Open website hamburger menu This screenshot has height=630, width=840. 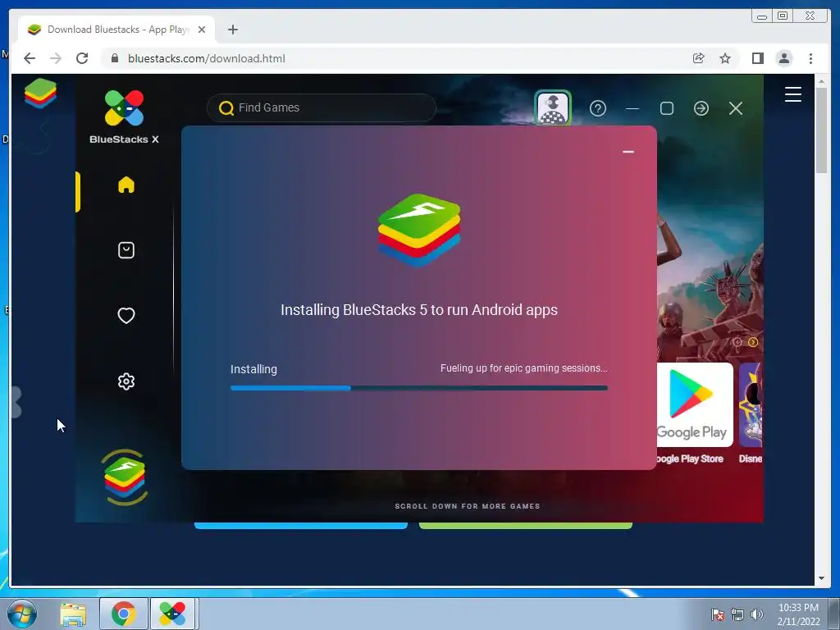793,94
